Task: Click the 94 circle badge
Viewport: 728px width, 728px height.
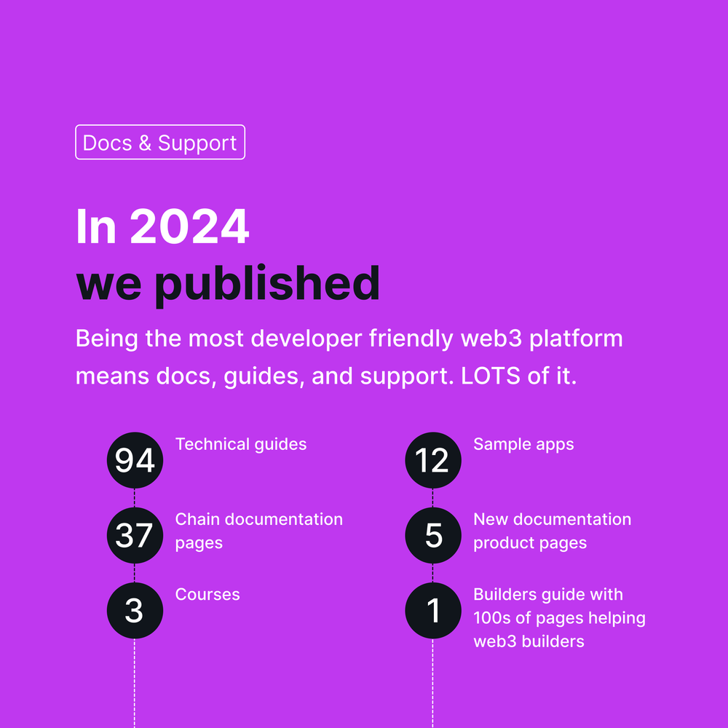Action: pyautogui.click(x=135, y=460)
